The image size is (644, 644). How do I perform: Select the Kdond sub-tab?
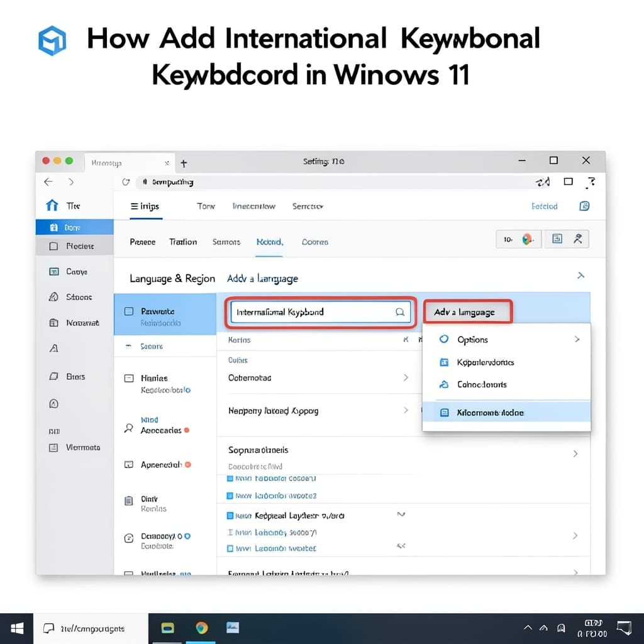269,242
